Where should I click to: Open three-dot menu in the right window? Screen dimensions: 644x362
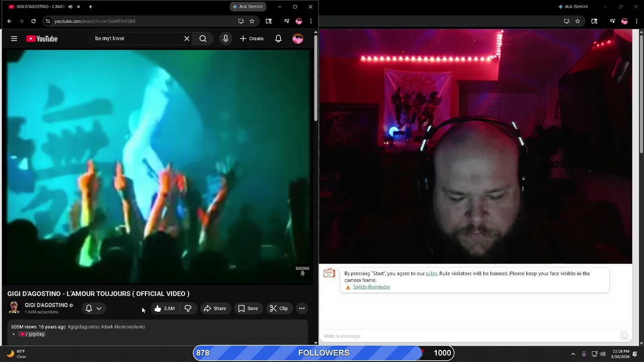point(636,21)
